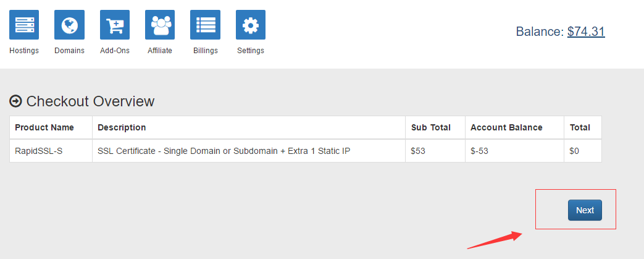This screenshot has width=644, height=259.
Task: Click the RapidSSL-S product cell
Action: coord(51,151)
